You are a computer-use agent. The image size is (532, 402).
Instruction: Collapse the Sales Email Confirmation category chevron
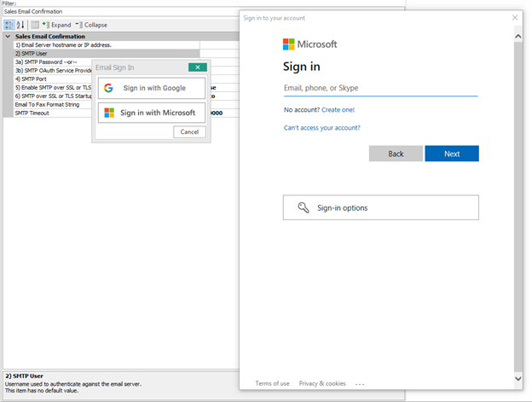(x=8, y=37)
